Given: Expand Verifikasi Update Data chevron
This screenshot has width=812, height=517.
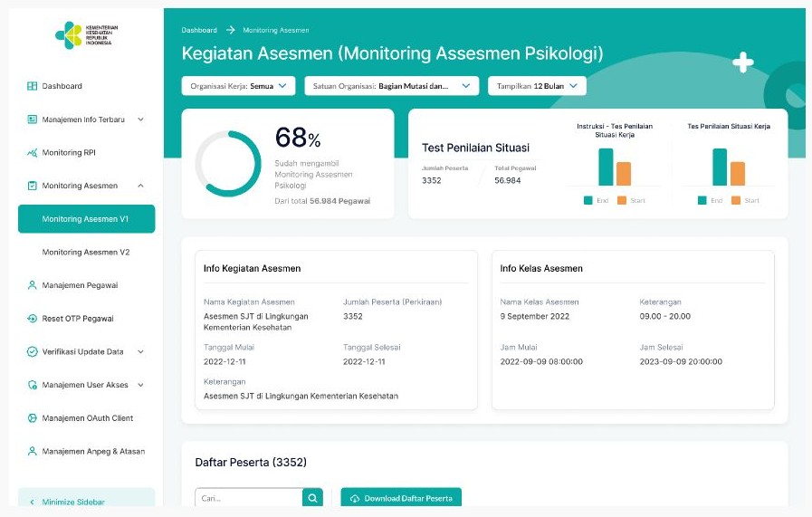Looking at the screenshot, I should [x=141, y=351].
